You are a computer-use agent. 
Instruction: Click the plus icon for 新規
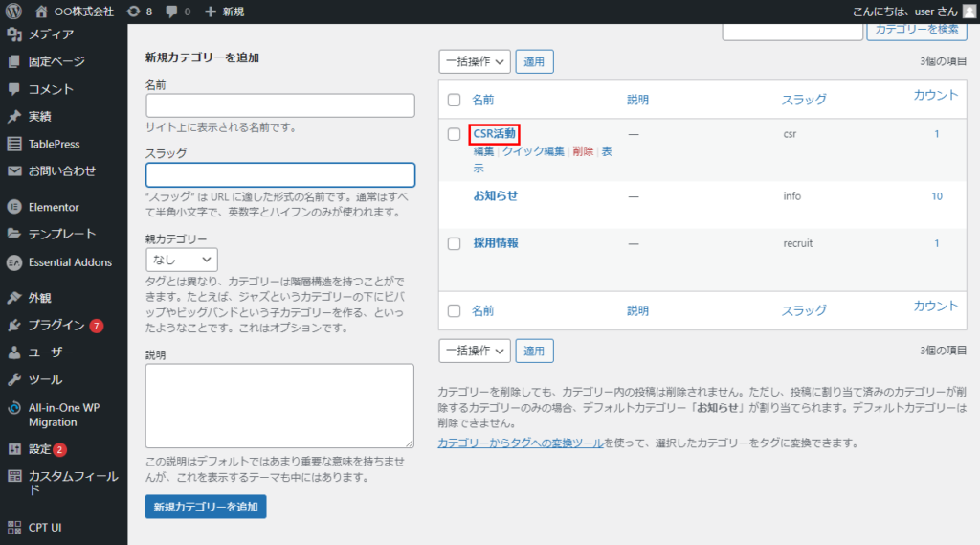coord(211,11)
